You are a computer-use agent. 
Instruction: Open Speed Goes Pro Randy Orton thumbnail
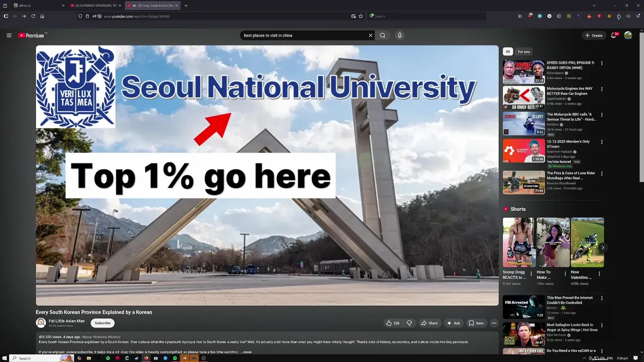[x=524, y=72]
